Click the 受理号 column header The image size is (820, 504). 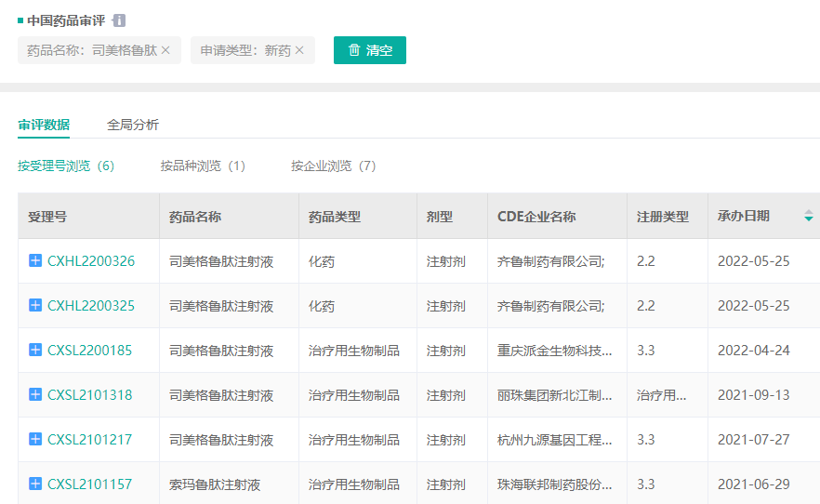[x=47, y=217]
